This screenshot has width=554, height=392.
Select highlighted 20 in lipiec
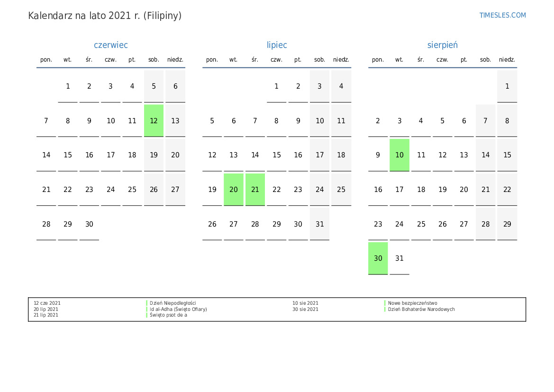click(234, 190)
